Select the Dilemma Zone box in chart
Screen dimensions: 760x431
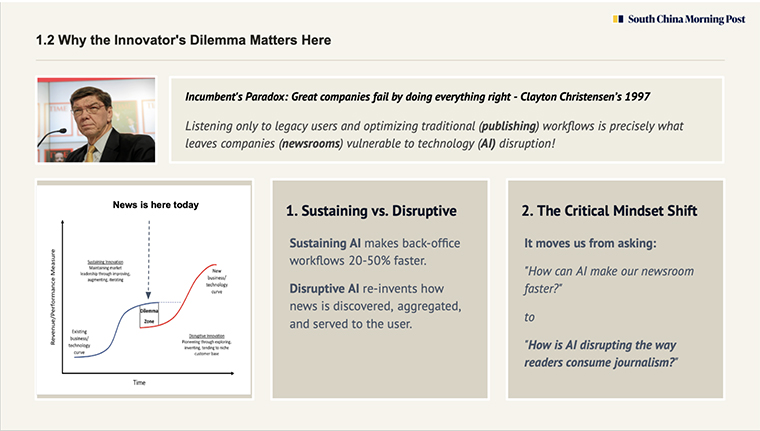(x=149, y=315)
